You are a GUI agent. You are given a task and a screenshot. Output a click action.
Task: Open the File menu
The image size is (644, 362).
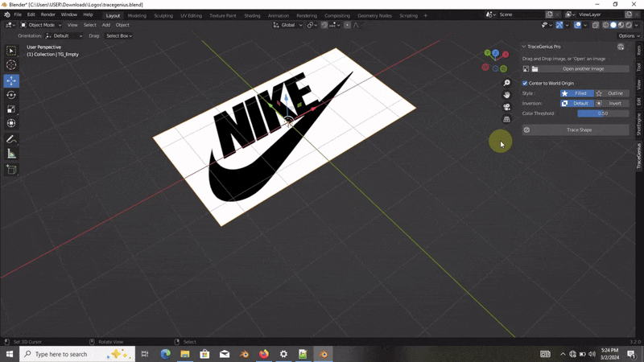[18, 14]
